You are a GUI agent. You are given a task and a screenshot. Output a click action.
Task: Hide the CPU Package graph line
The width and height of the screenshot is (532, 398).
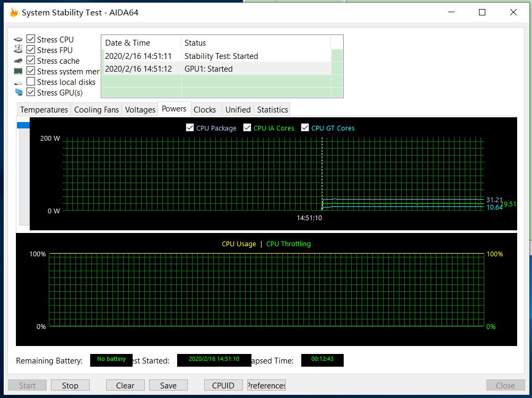pos(190,128)
